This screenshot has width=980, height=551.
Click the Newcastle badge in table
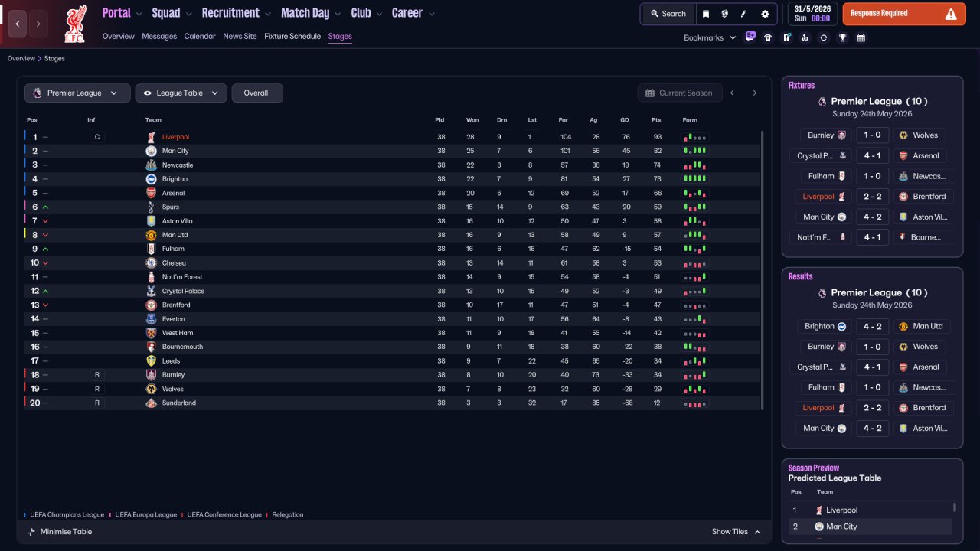click(x=151, y=165)
